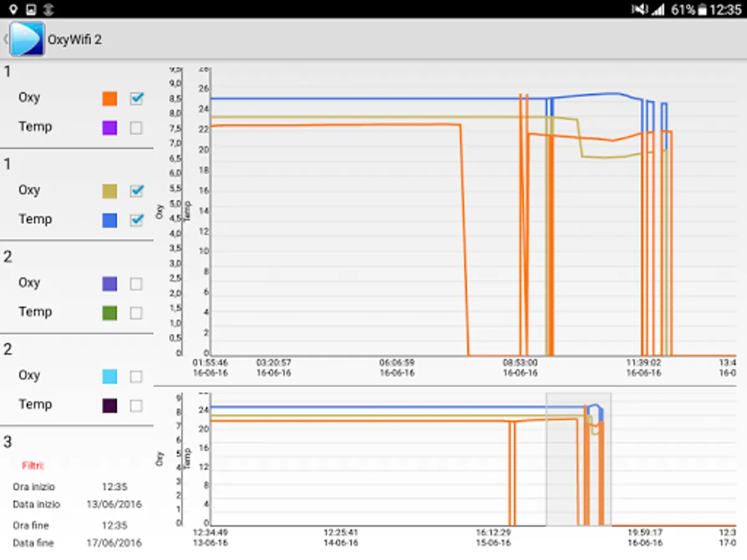The image size is (747, 560).
Task: Tap the back chevron beside the app icon
Action: click(x=5, y=39)
